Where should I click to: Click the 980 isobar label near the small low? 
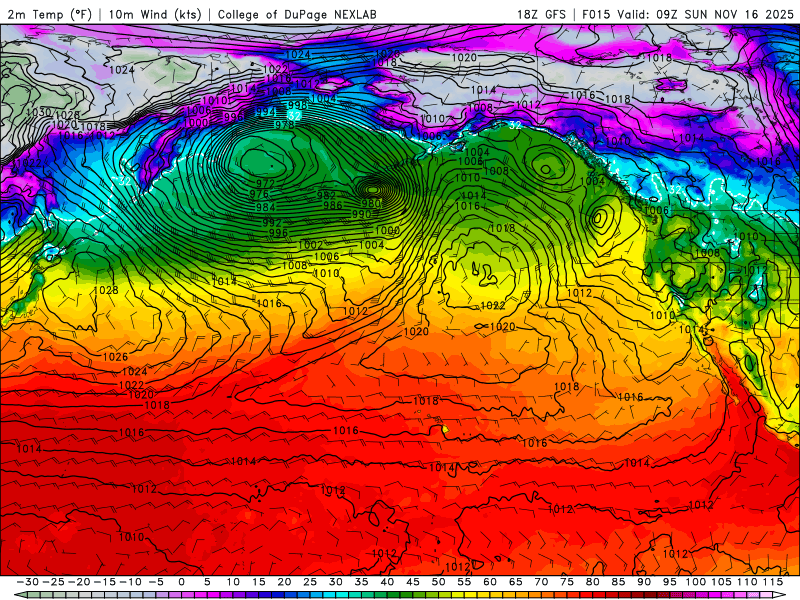click(x=371, y=203)
